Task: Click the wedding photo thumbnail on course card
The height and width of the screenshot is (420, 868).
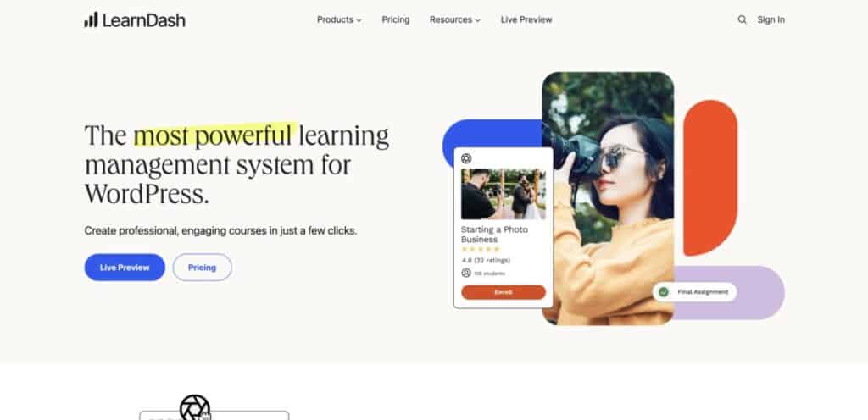Action: tap(504, 194)
